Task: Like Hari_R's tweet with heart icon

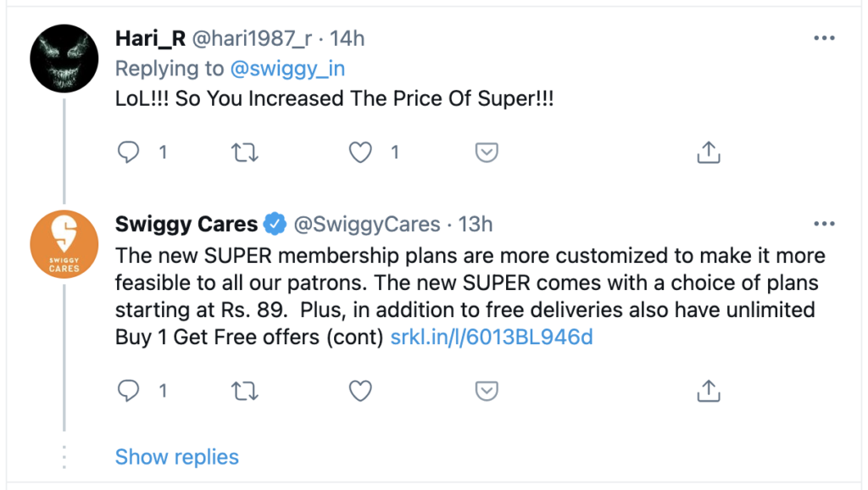Action: pos(362,153)
